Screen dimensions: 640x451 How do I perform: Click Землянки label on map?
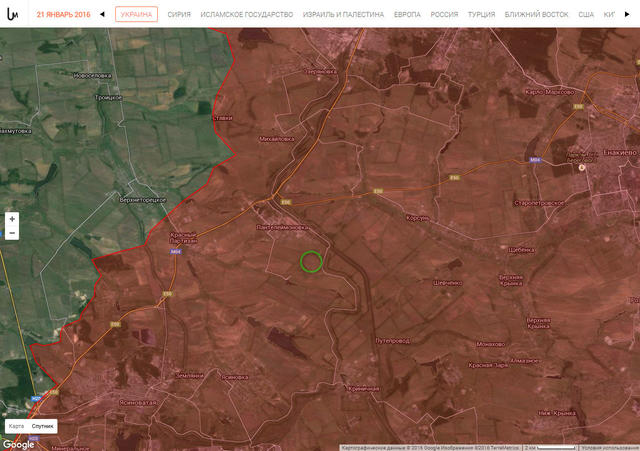189,375
